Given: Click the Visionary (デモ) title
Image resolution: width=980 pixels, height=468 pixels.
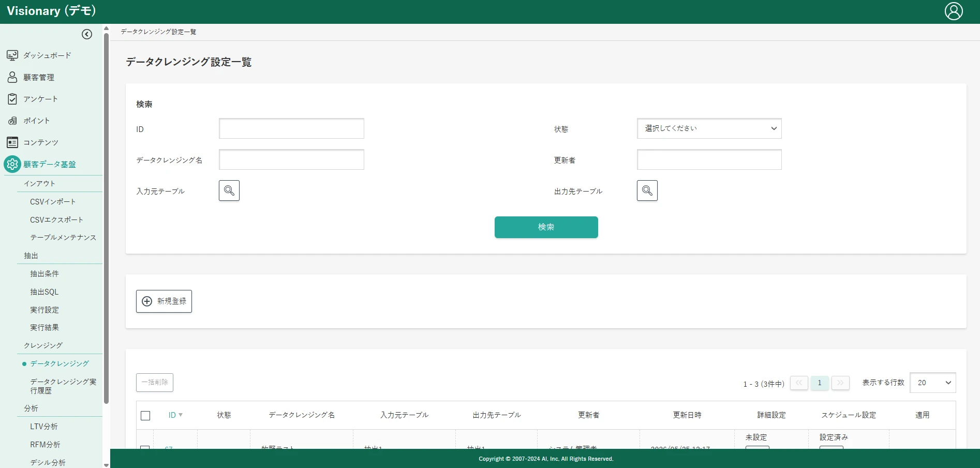Looking at the screenshot, I should click(x=51, y=11).
